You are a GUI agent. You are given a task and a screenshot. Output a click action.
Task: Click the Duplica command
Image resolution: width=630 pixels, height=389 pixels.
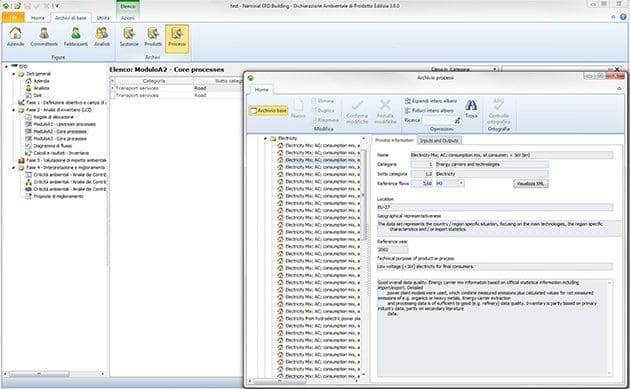click(x=323, y=111)
